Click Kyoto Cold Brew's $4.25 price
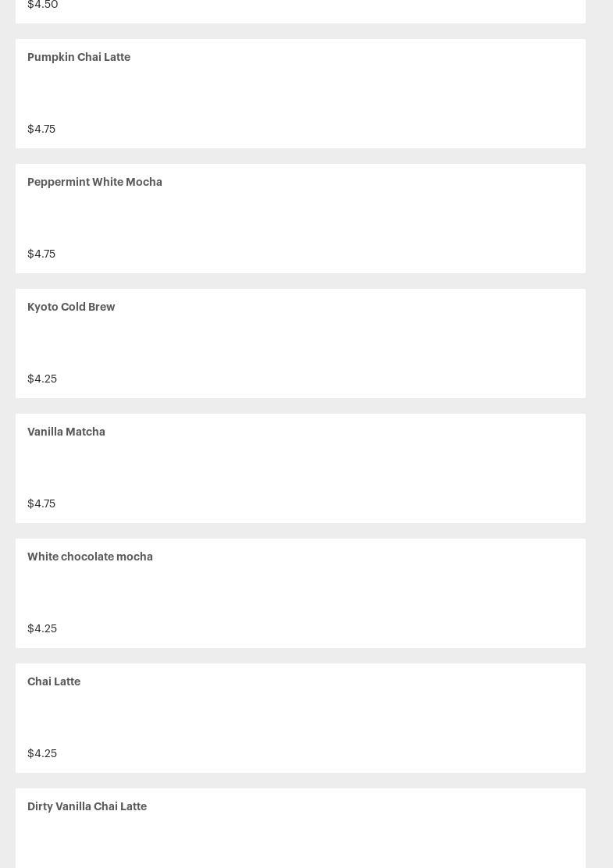This screenshot has width=613, height=868. tap(42, 379)
